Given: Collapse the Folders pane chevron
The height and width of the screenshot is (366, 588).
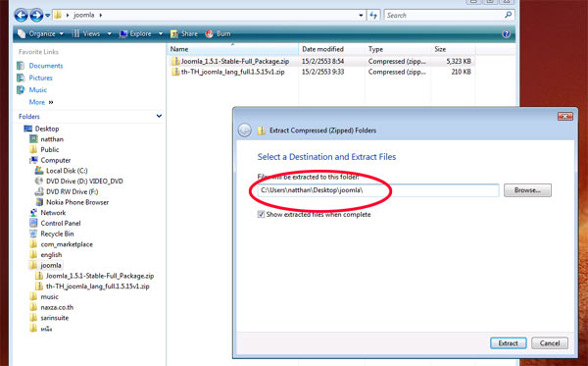Looking at the screenshot, I should click(x=159, y=116).
